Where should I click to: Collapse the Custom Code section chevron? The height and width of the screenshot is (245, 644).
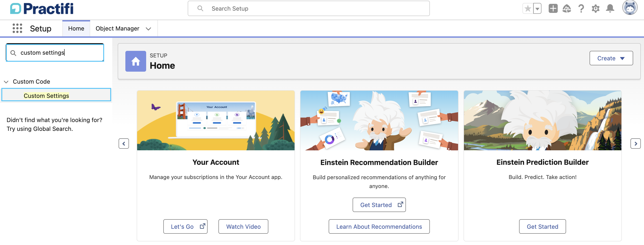click(x=6, y=82)
